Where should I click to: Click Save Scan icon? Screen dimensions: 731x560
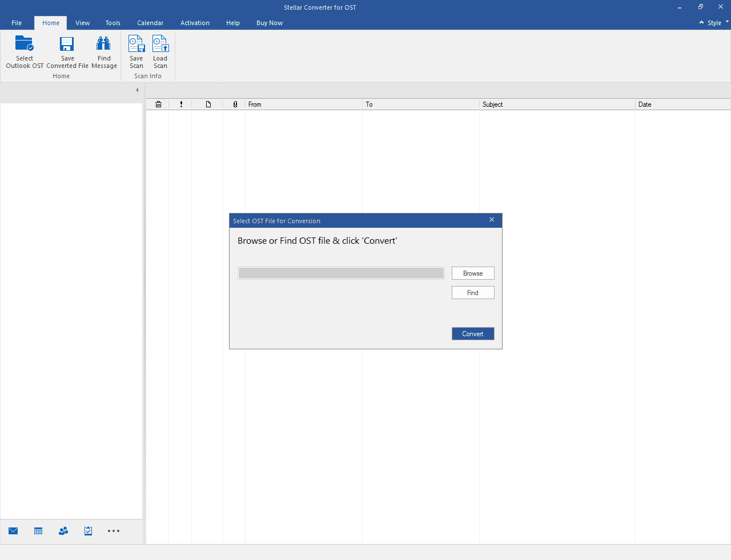(x=136, y=45)
